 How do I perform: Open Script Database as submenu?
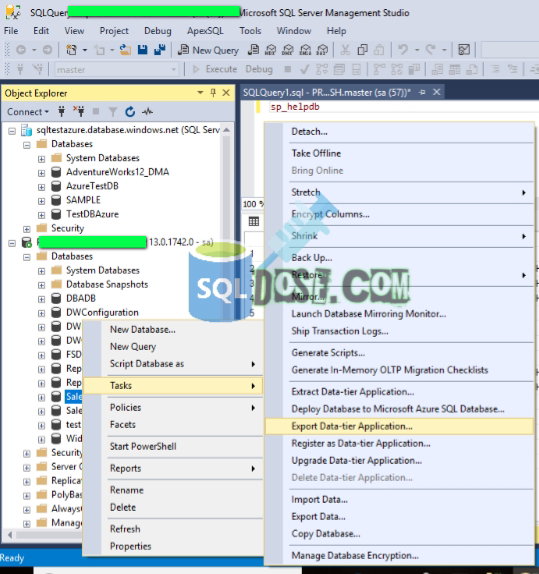pyautogui.click(x=173, y=364)
